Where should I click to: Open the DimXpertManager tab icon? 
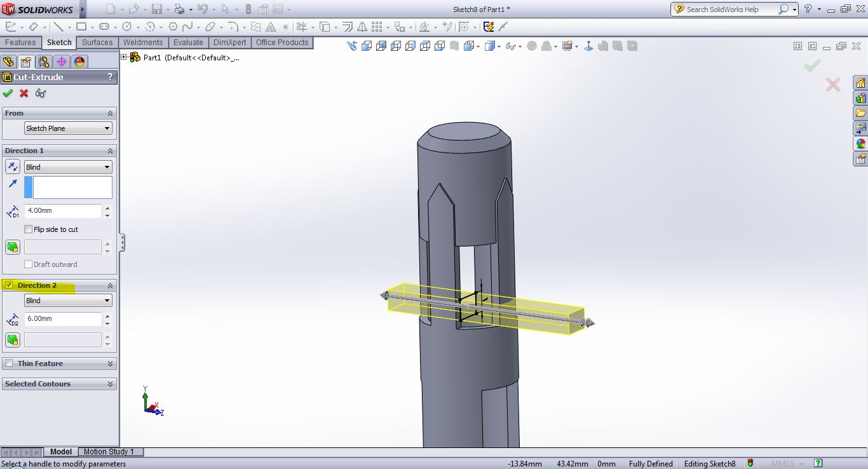click(x=61, y=62)
